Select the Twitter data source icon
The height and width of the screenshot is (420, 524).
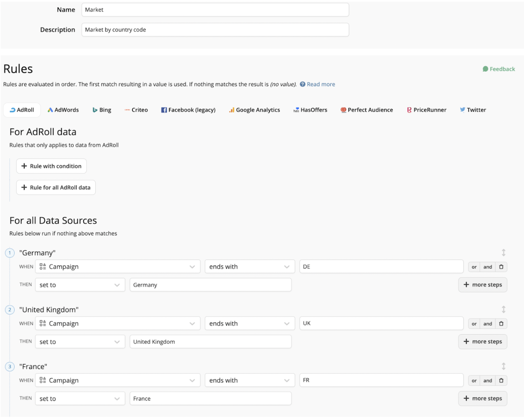(x=462, y=110)
